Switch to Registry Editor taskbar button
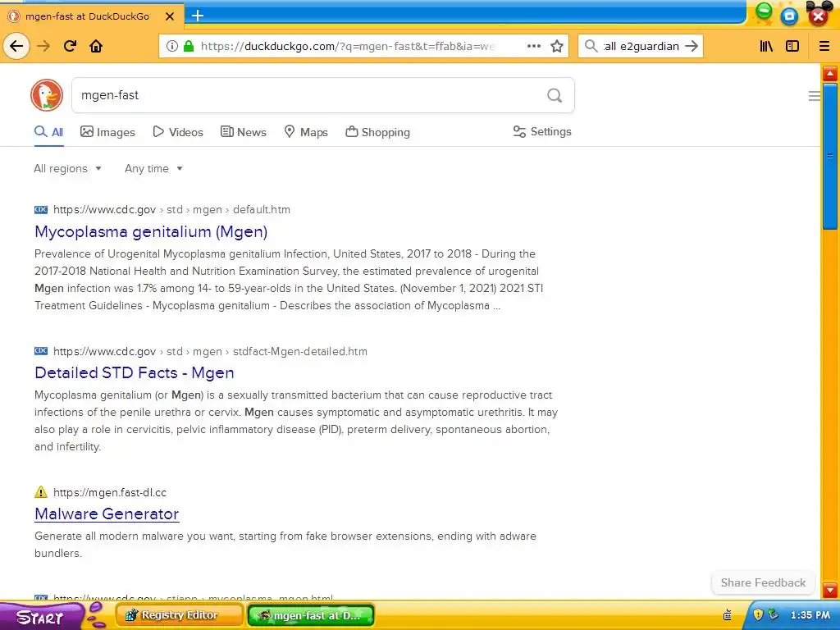 (179, 615)
